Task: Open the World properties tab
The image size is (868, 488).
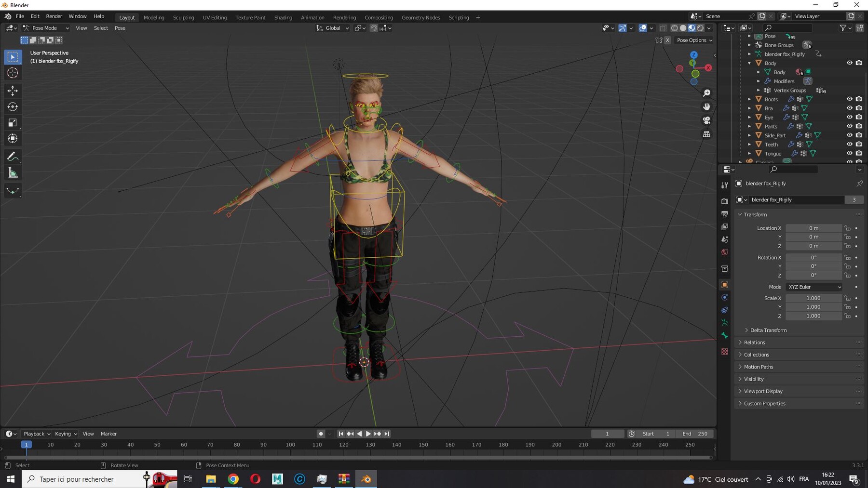Action: click(724, 252)
